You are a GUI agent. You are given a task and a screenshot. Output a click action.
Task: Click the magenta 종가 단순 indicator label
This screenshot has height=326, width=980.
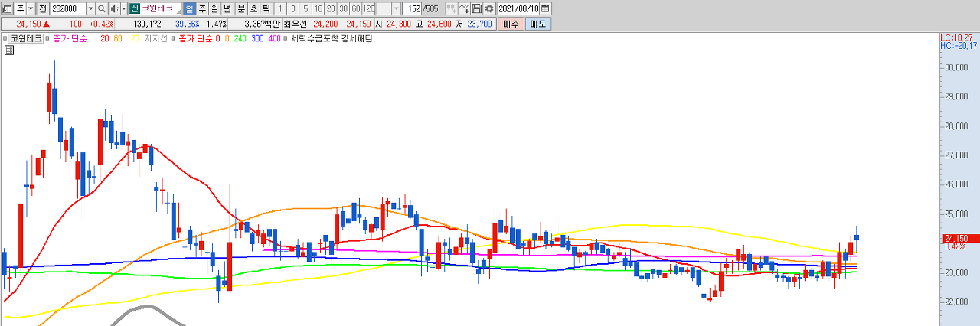[70, 38]
